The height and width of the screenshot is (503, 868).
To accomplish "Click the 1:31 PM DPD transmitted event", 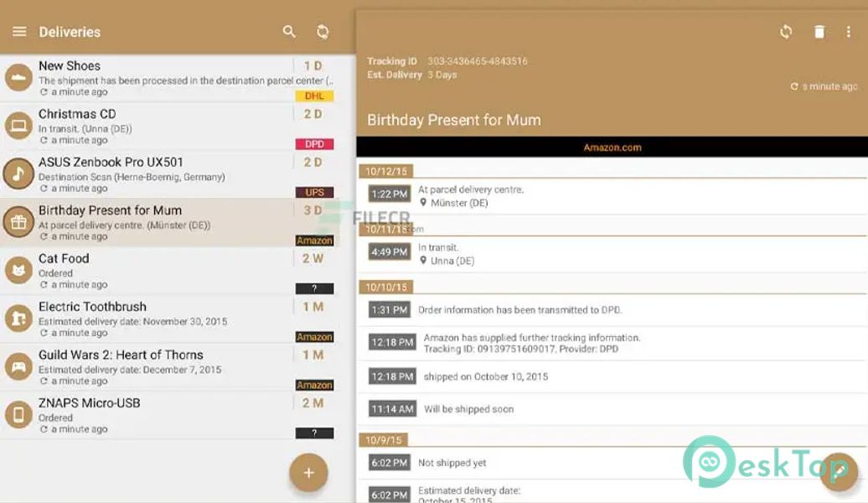I will tap(519, 310).
